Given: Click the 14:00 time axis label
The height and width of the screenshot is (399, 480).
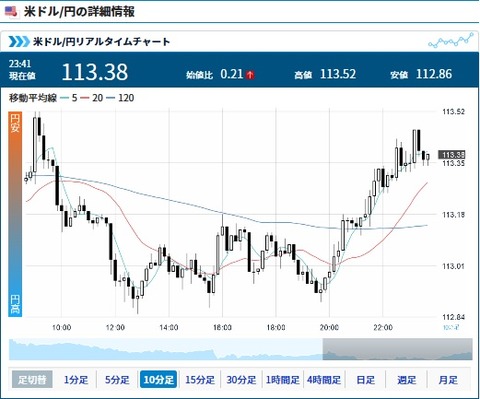Looking at the screenshot, I should (x=169, y=327).
